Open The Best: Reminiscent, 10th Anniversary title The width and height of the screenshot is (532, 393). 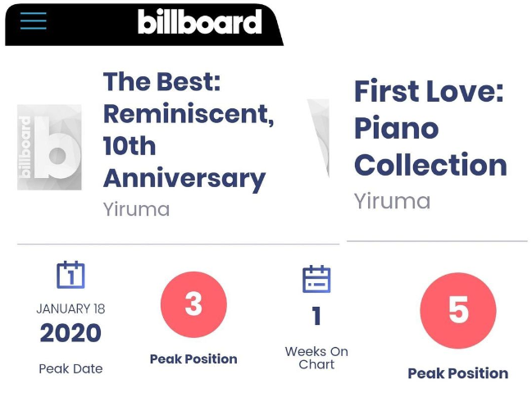tap(189, 130)
